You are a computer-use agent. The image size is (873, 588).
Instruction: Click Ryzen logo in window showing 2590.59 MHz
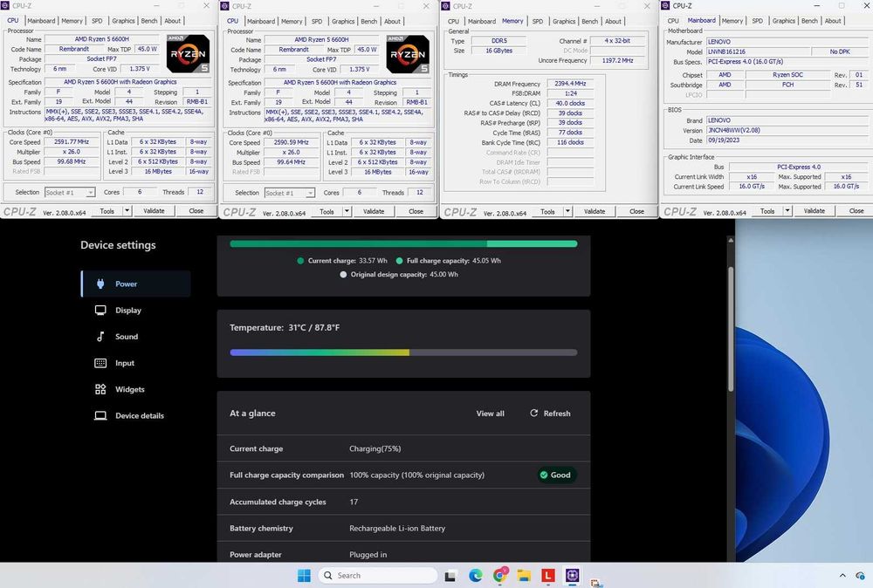[x=408, y=54]
